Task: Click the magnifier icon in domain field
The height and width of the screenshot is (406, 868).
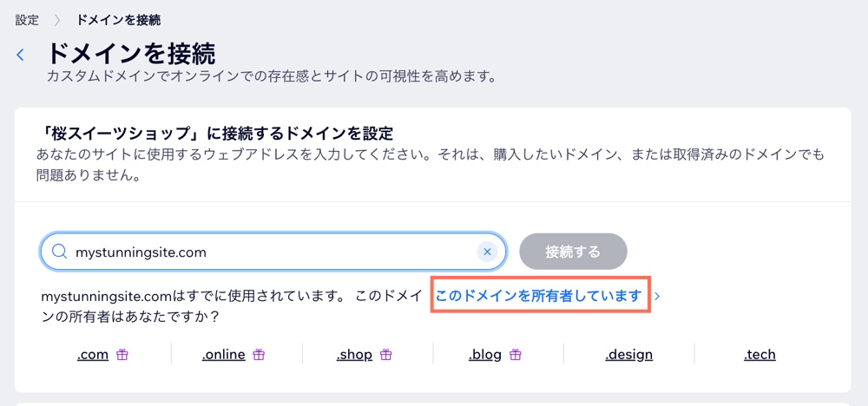Action: (x=59, y=252)
